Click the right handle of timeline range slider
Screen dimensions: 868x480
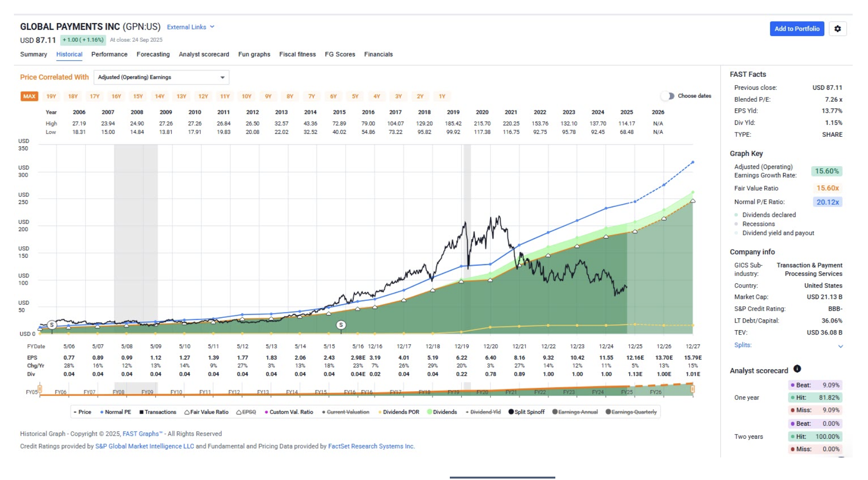click(692, 388)
